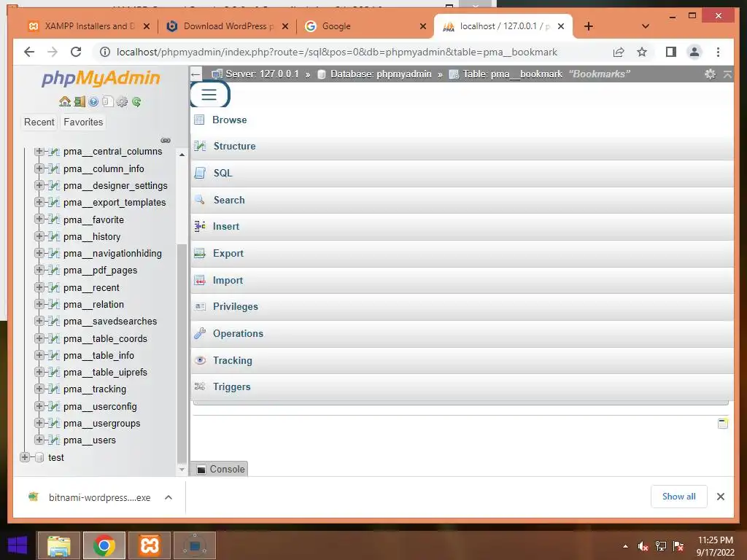
Task: Click Table: pma__bookmark breadcrumb link
Action: [513, 74]
